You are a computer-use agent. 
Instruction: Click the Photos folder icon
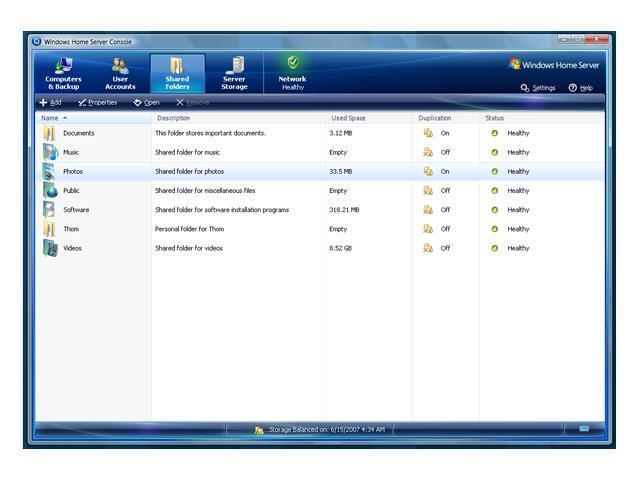point(49,171)
